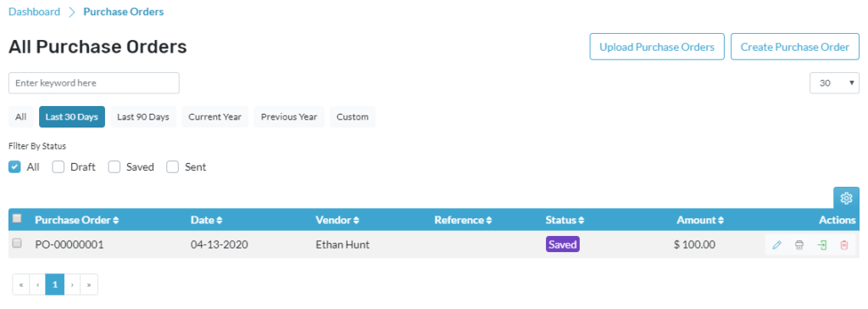Print PO-00000001 using the printer icon

pyautogui.click(x=798, y=244)
